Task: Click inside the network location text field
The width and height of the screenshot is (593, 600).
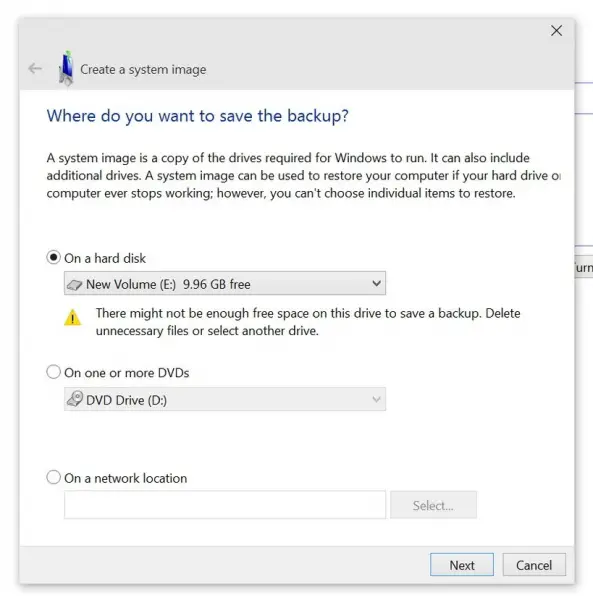Action: coord(225,505)
